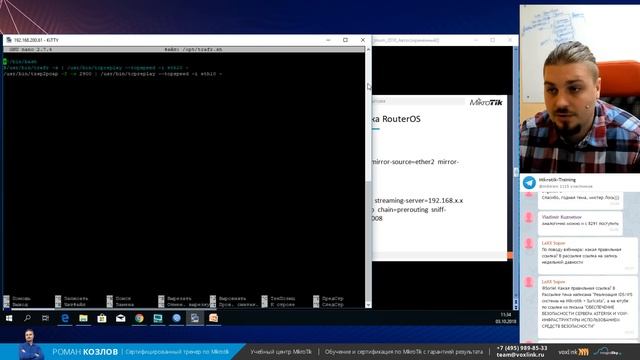Click the taskbar search magnifier icon

tap(27, 318)
